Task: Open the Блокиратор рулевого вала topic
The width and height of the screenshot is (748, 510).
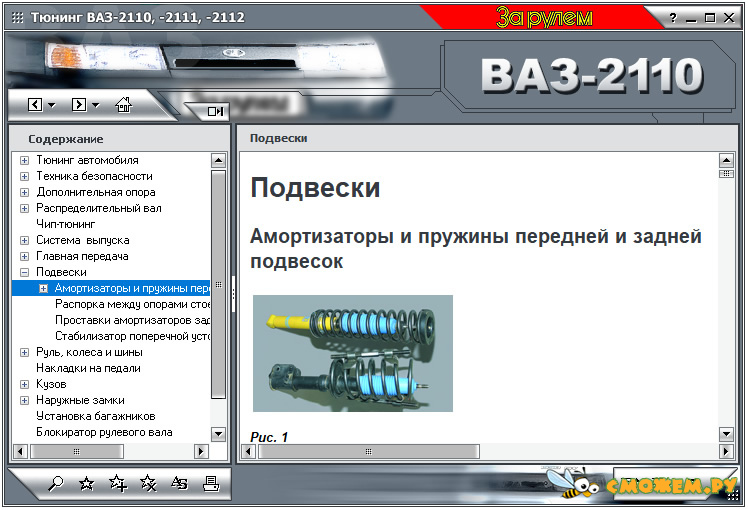Action: (x=104, y=432)
